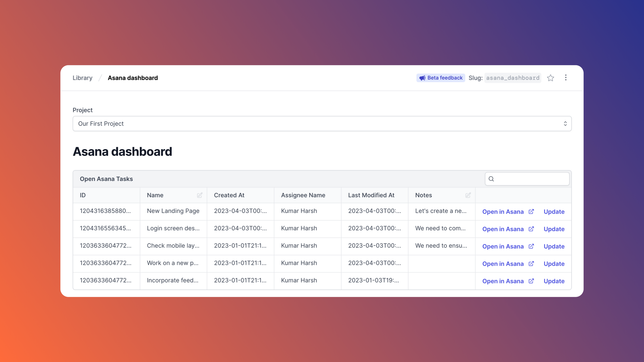This screenshot has width=644, height=362.
Task: Open the three-dot more options menu
Action: [566, 78]
